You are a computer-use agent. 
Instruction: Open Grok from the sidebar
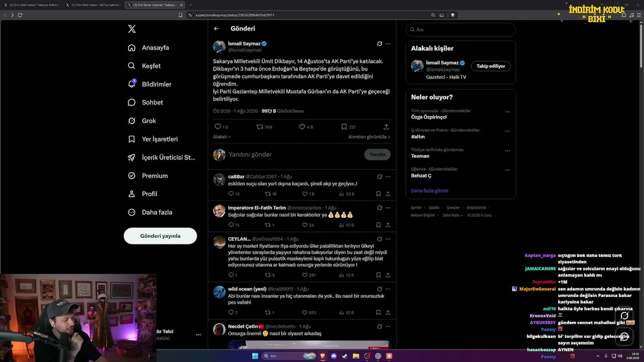(x=142, y=121)
